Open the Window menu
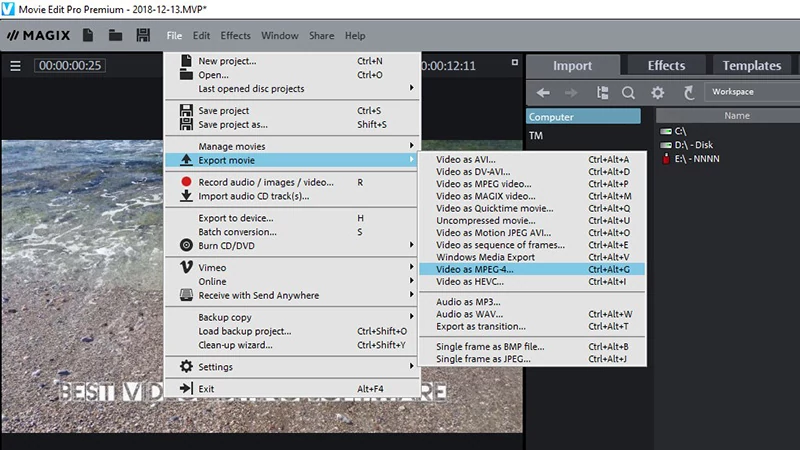The image size is (800, 450). [x=280, y=36]
